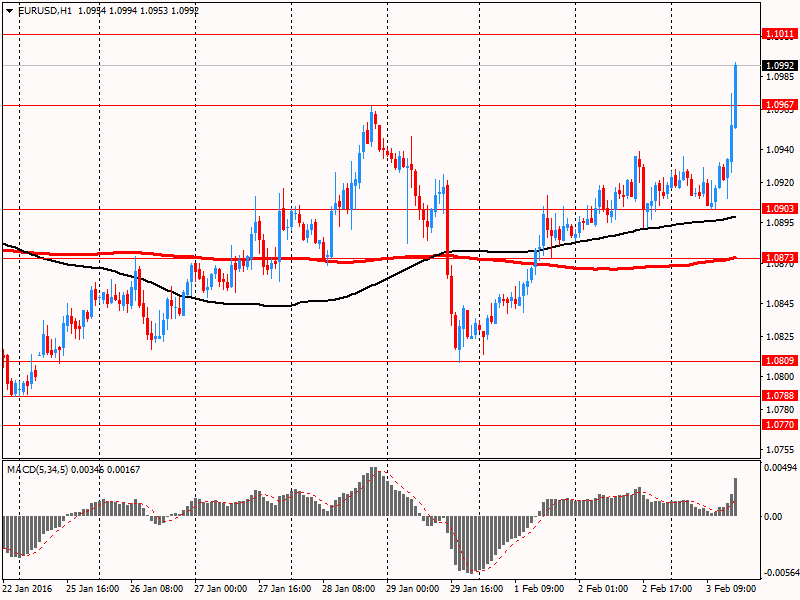The image size is (800, 600).
Task: Click the 29 Jan 16:00 time axis label
Action: click(475, 590)
